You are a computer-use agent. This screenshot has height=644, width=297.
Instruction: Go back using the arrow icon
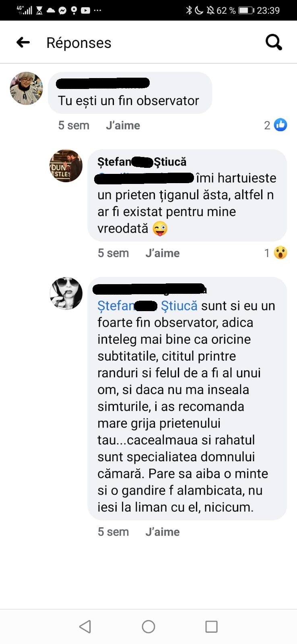coord(23,42)
